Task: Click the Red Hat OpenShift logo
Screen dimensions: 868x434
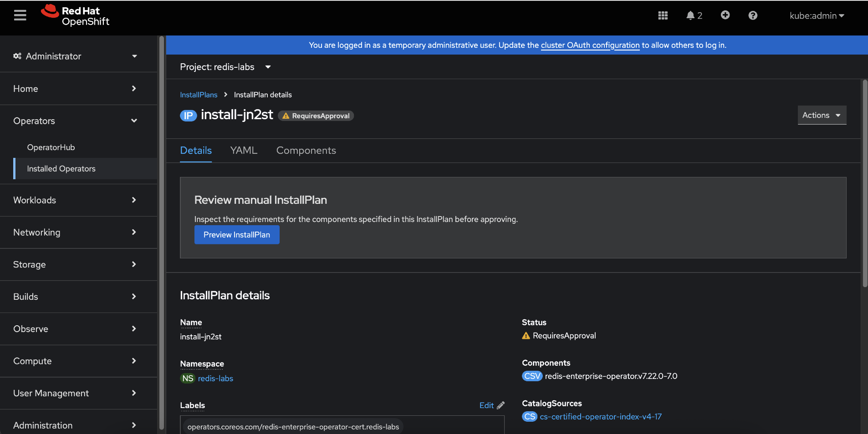Action: click(76, 16)
